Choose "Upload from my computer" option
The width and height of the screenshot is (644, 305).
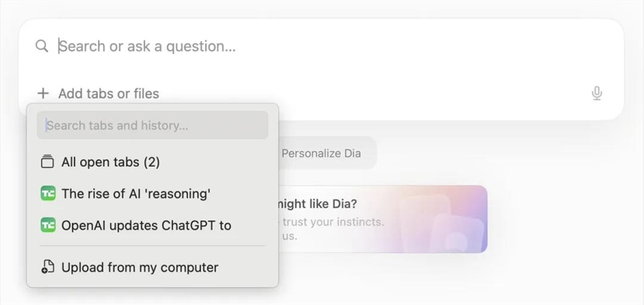pos(140,267)
